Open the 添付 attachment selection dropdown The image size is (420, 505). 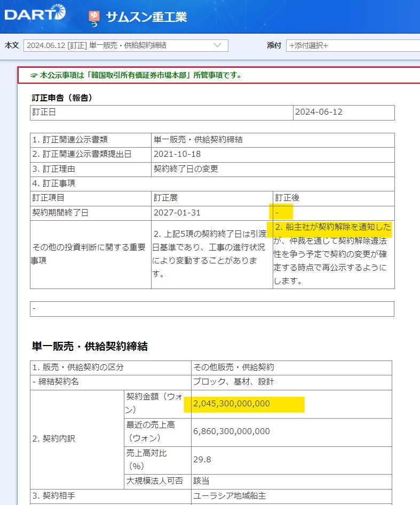click(353, 45)
